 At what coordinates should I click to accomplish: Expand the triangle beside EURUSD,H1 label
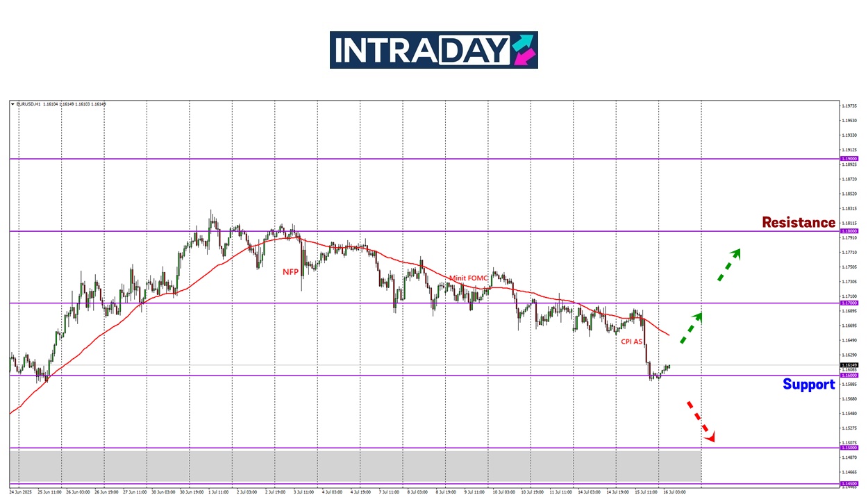coord(12,104)
